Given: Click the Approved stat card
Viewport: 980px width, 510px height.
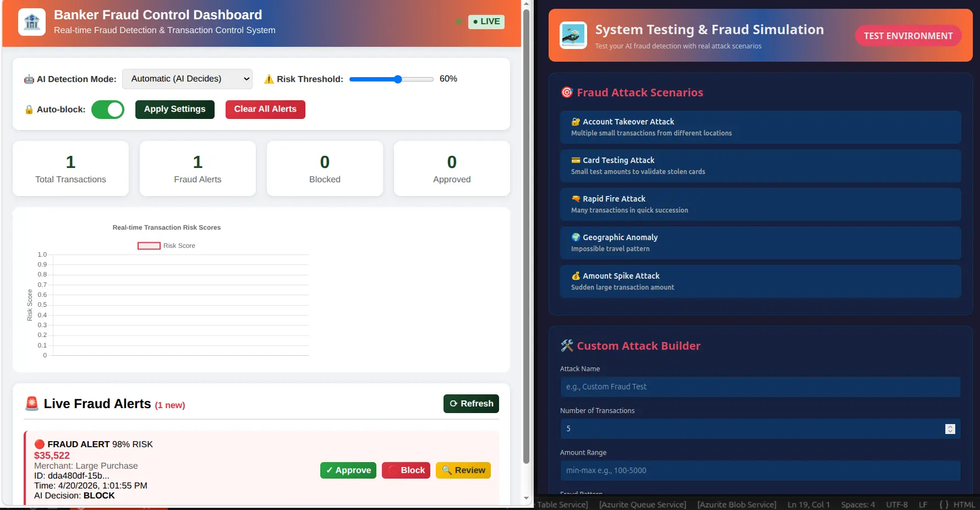Looking at the screenshot, I should [452, 169].
